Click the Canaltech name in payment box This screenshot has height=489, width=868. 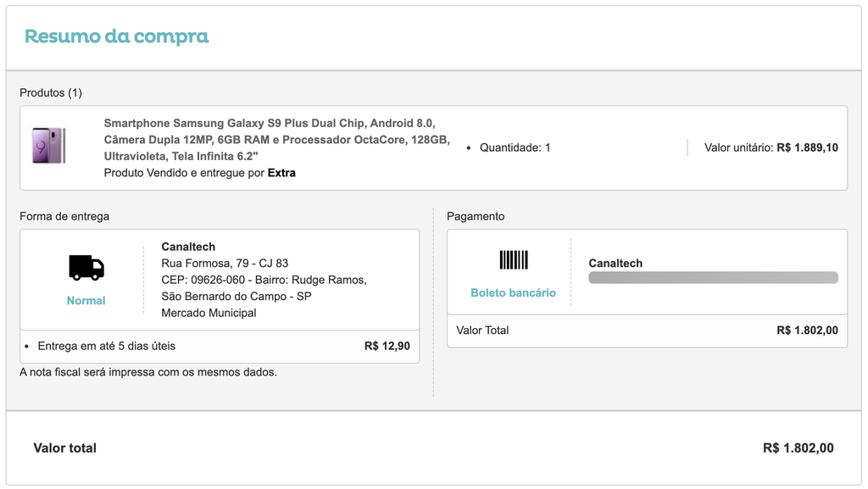[x=615, y=264]
